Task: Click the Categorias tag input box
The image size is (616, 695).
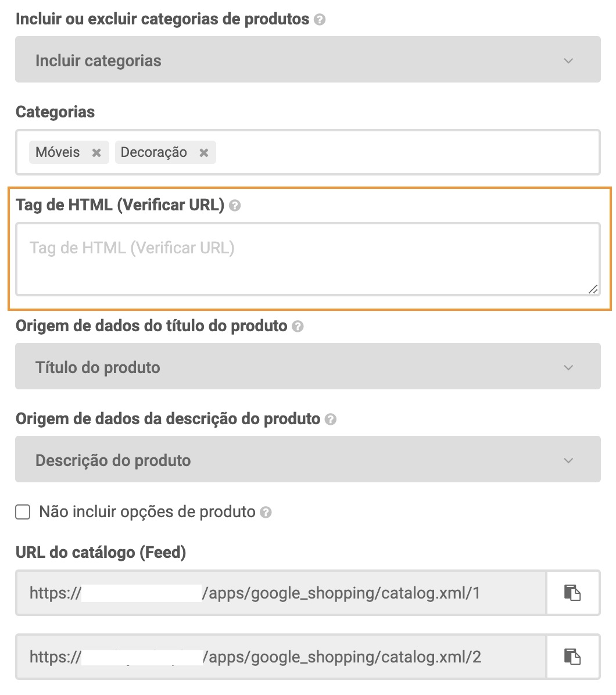Action: (x=407, y=152)
